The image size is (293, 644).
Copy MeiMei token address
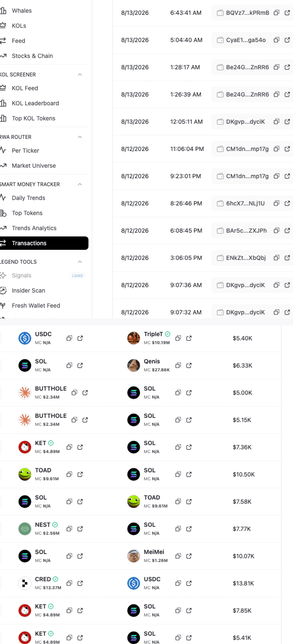[178, 556]
